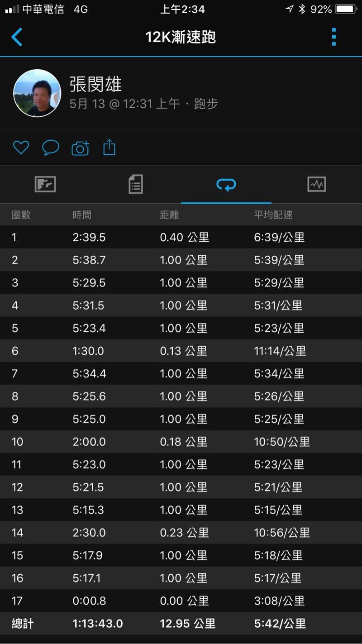Open the three-dot more options menu
This screenshot has width=362, height=644.
(x=334, y=37)
